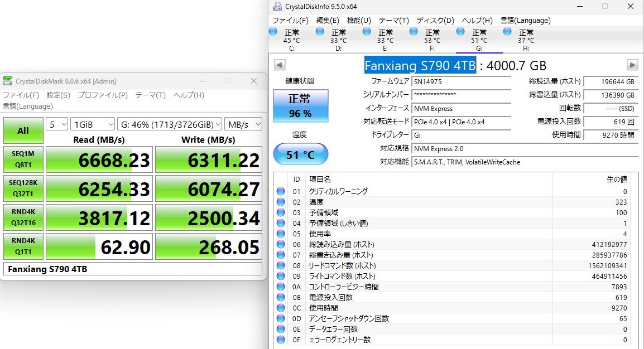Go to next disk with right arrow
644x349 pixels.
coord(632,65)
